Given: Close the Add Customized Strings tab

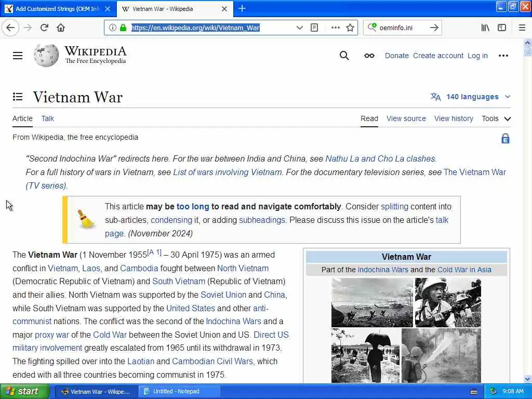Looking at the screenshot, I should (108, 9).
